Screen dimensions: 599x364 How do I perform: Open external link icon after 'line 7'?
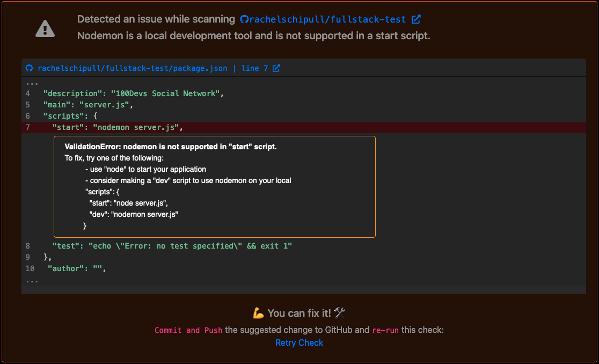[276, 68]
